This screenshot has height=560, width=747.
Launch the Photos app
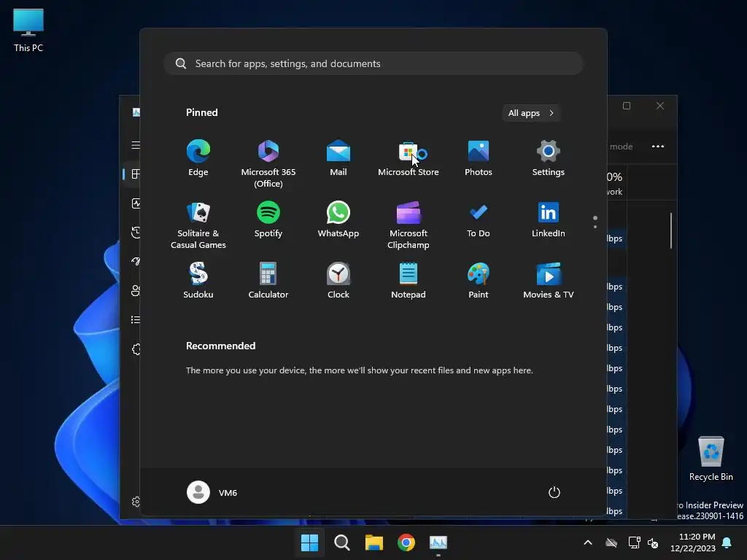pos(479,158)
